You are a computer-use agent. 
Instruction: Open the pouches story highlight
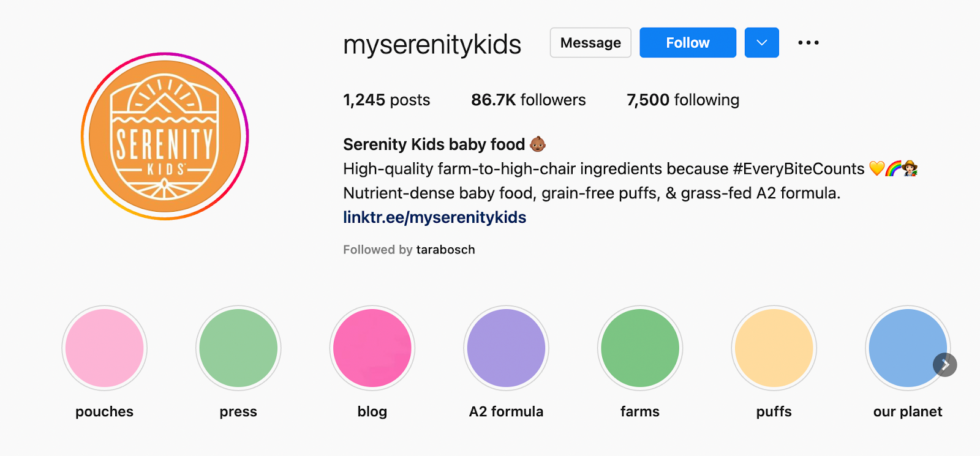[x=104, y=348]
